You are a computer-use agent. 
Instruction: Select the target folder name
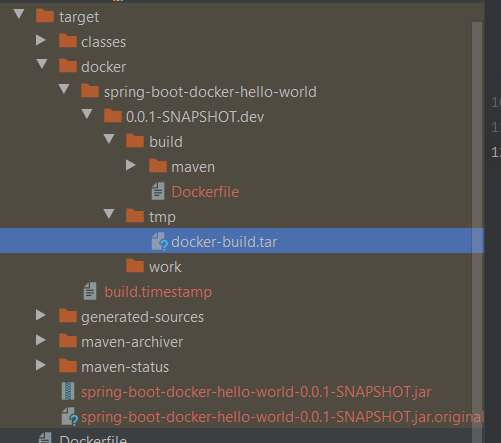pyautogui.click(x=79, y=17)
